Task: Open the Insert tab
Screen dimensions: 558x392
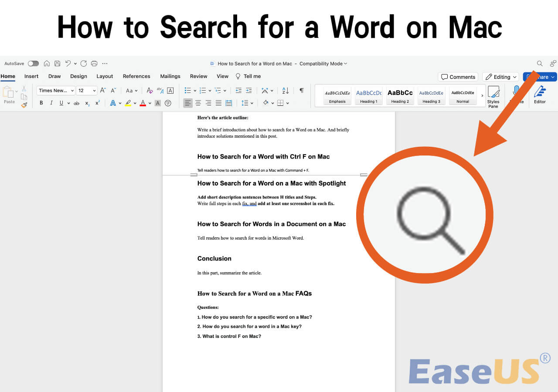Action: (31, 76)
